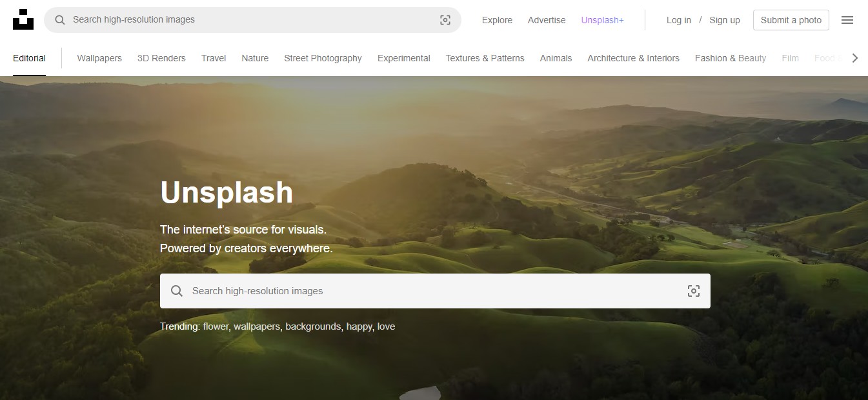Click magnifier icon in top search bar

click(60, 20)
